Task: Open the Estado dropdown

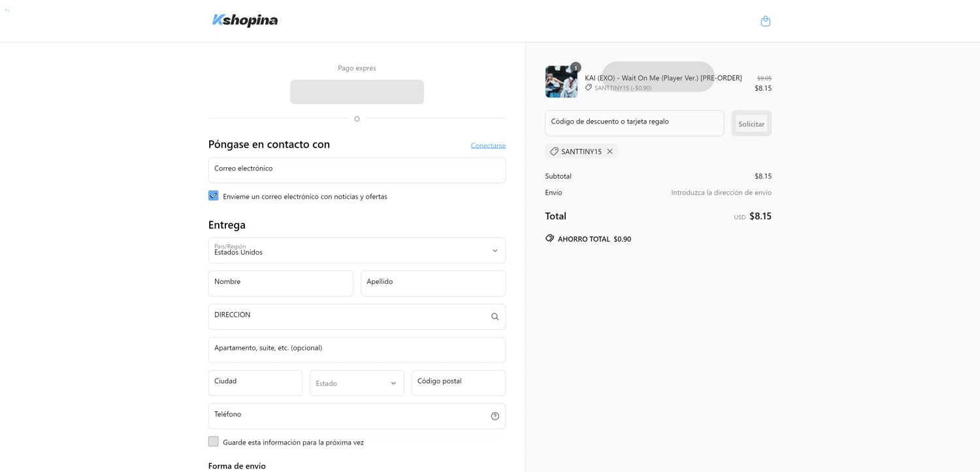Action: [x=357, y=383]
